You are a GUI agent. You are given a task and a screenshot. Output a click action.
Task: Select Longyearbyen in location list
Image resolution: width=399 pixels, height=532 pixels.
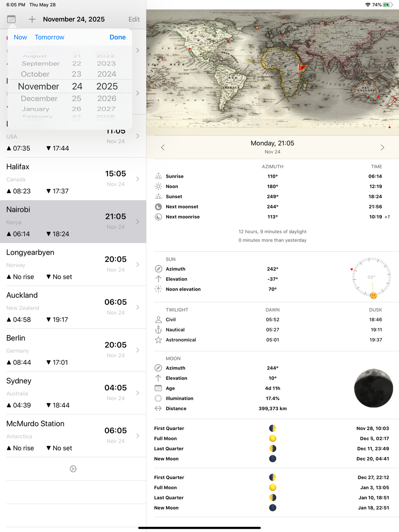pos(73,264)
